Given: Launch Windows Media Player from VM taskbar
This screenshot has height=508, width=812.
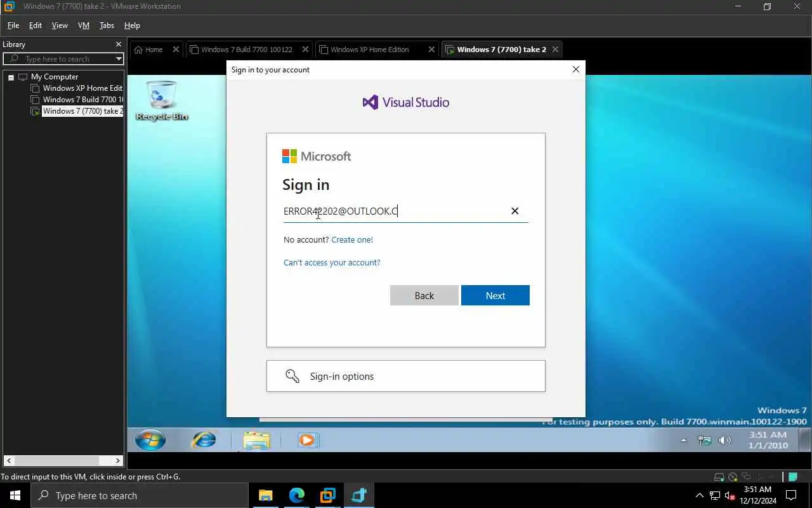Looking at the screenshot, I should click(x=308, y=439).
